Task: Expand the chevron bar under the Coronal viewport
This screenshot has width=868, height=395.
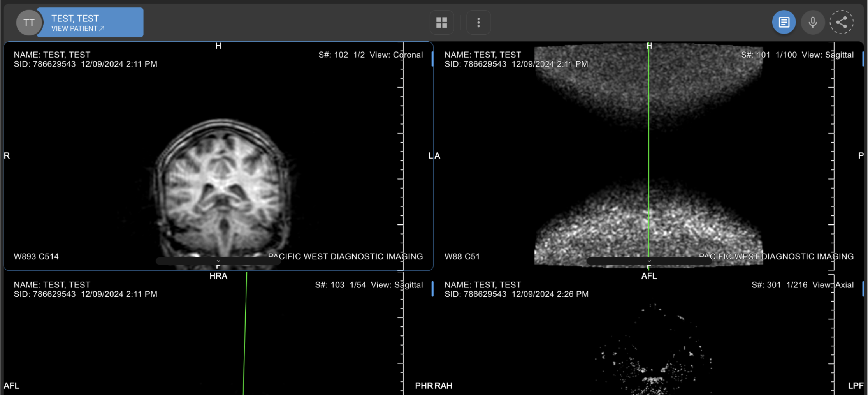Action: point(218,261)
